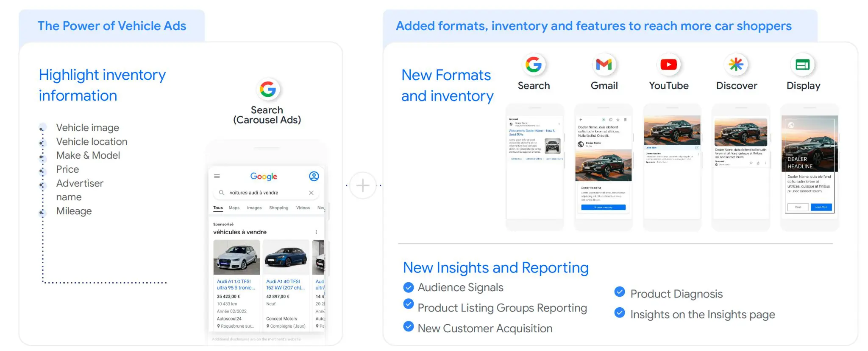868x351 pixels.
Task: Click the Google G icon above Search (Carousel Ads)
Action: click(x=268, y=89)
